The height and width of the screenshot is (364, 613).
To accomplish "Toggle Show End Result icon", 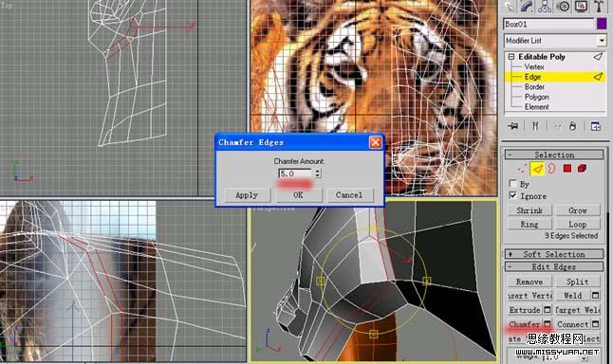I will [535, 126].
